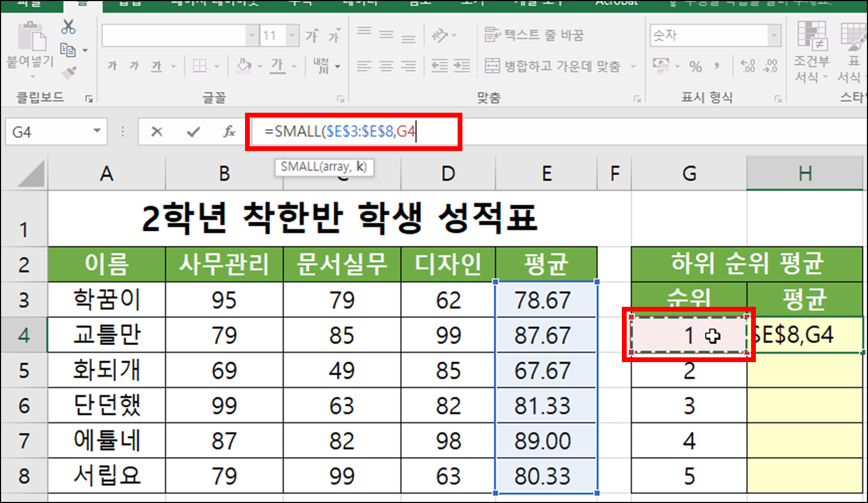Click the cell with average 89.00
Image resolution: width=868 pixels, height=503 pixels.
point(546,441)
